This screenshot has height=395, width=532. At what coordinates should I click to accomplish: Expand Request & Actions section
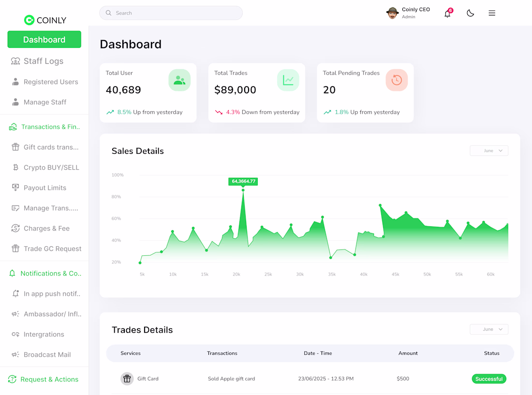pyautogui.click(x=49, y=379)
